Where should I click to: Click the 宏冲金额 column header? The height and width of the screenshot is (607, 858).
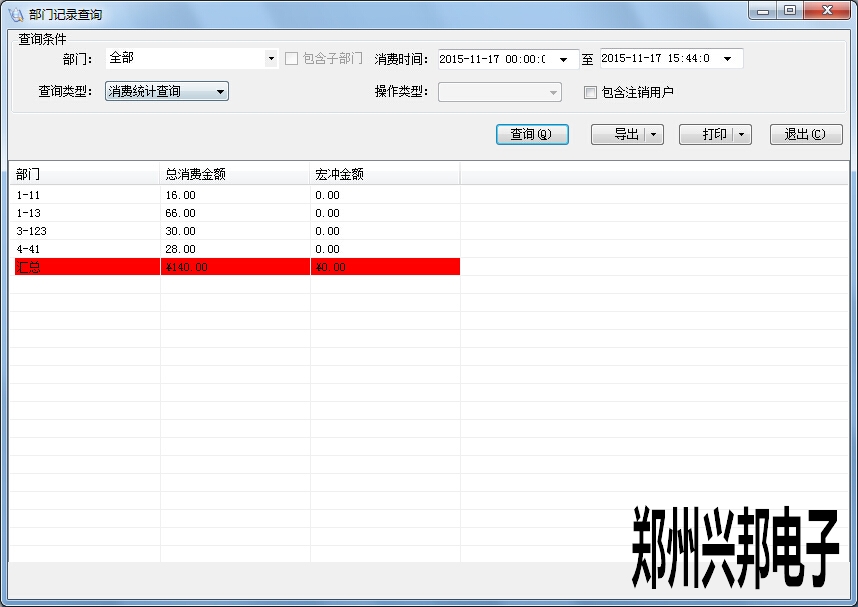pyautogui.click(x=384, y=174)
